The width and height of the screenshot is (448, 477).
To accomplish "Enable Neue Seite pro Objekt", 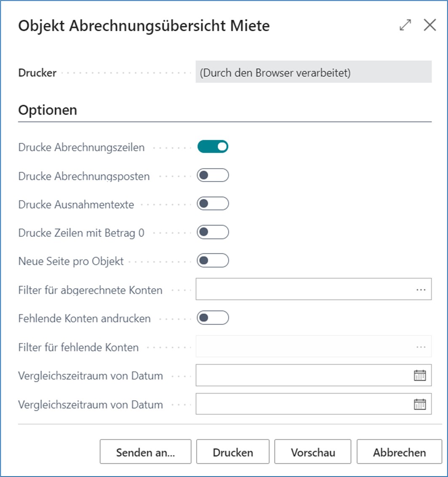I will [213, 261].
